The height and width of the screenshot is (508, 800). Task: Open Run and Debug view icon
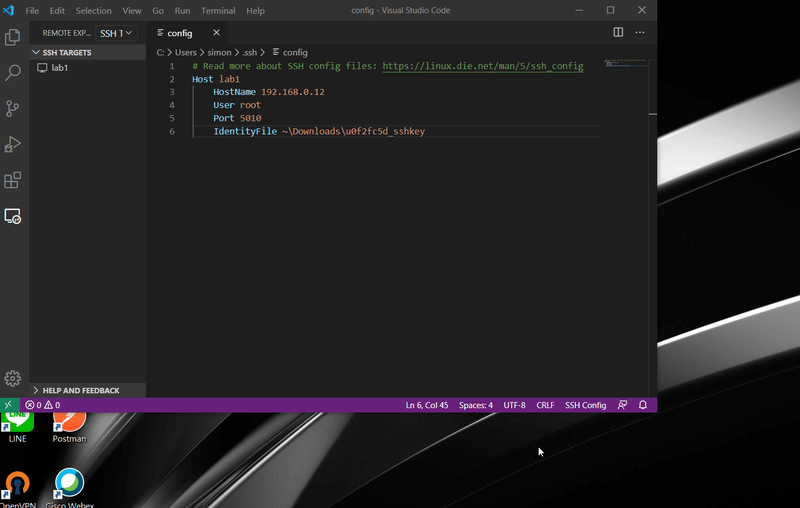tap(12, 144)
